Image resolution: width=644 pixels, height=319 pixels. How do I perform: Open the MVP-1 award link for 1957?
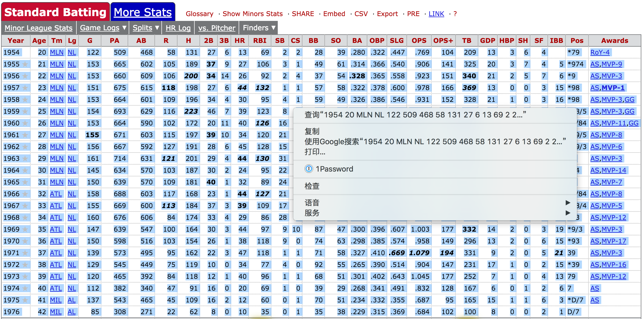pyautogui.click(x=613, y=88)
